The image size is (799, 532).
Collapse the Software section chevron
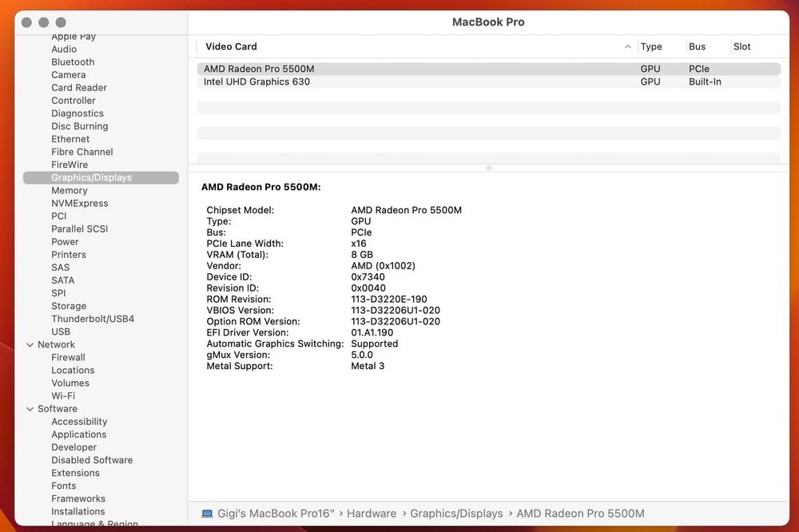(30, 409)
